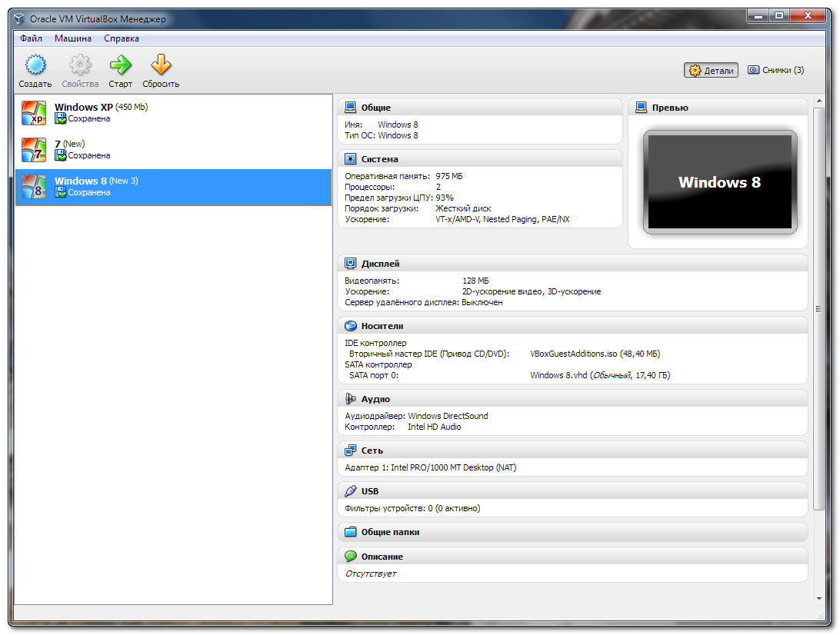
Task: Click the Intel HD Audio controller text
Action: pyautogui.click(x=435, y=427)
